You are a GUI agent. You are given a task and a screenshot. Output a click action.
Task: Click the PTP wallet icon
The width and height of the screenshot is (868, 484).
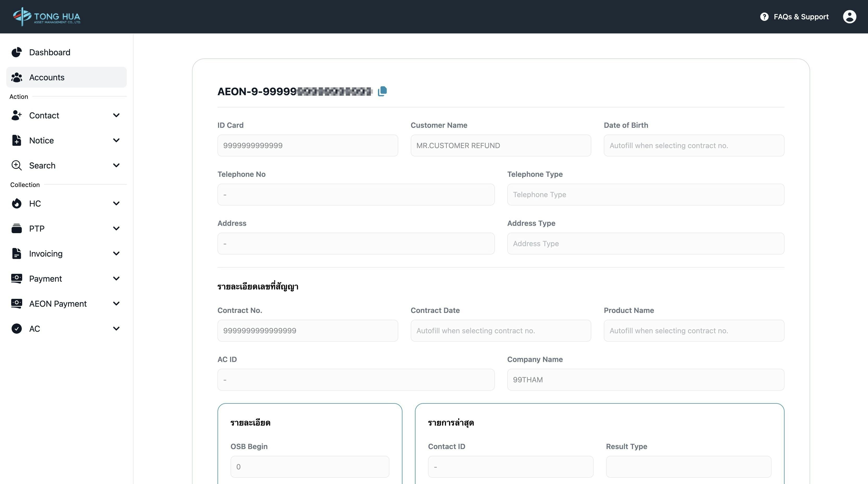tap(16, 228)
